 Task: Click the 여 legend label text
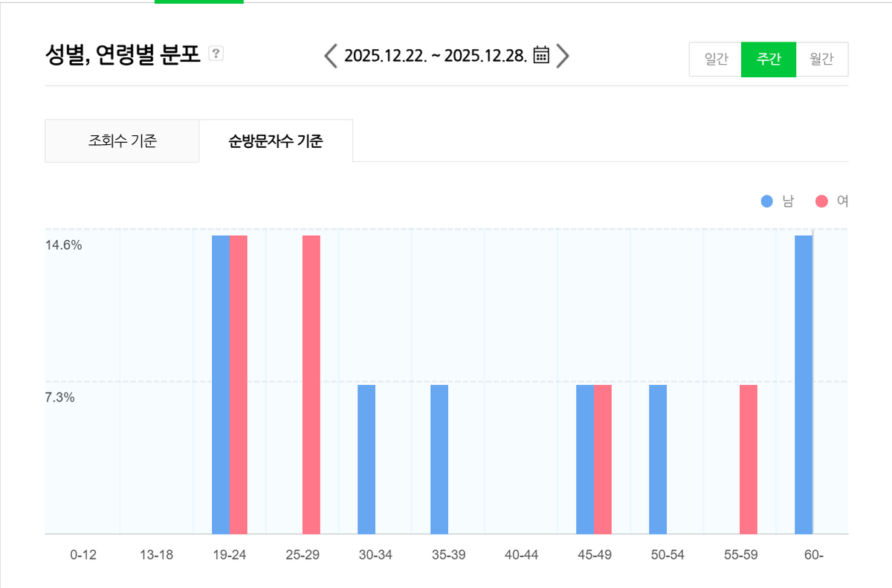coord(844,201)
